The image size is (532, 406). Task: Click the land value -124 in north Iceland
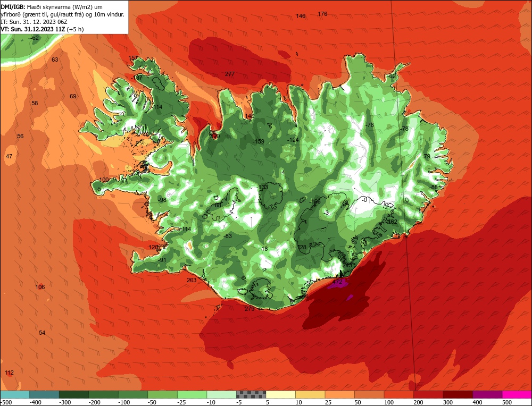tap(293, 140)
